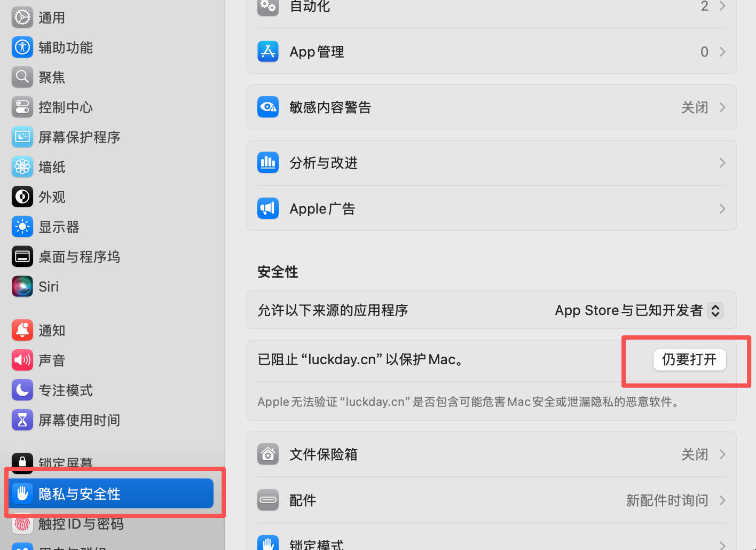Image resolution: width=756 pixels, height=550 pixels.
Task: Select the 辅助功能 accessibility icon
Action: pos(22,48)
